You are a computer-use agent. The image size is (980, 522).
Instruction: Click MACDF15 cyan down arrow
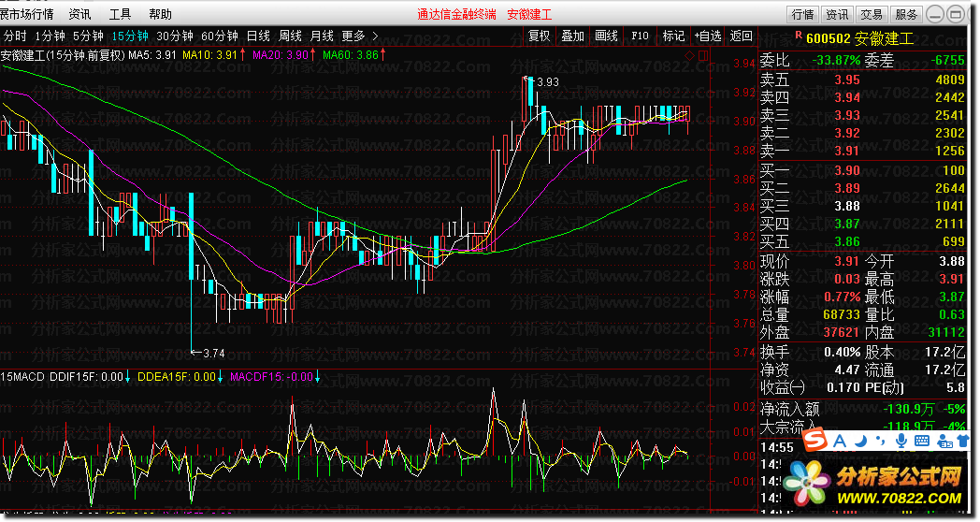(318, 376)
